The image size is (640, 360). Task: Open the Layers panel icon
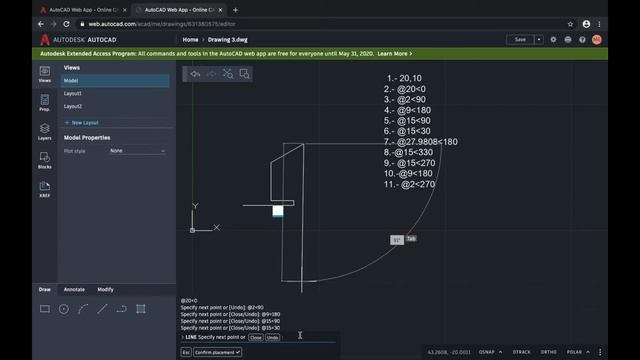point(44,131)
